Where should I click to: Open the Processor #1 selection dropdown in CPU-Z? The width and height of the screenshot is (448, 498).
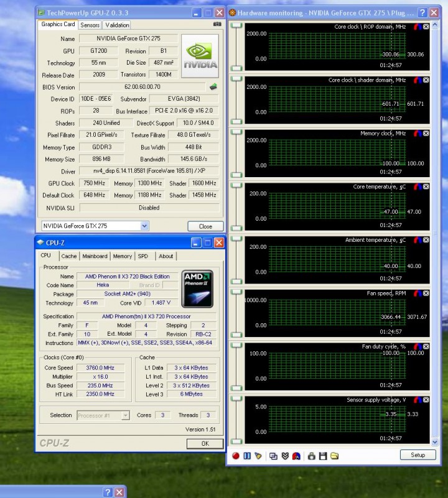coord(126,415)
